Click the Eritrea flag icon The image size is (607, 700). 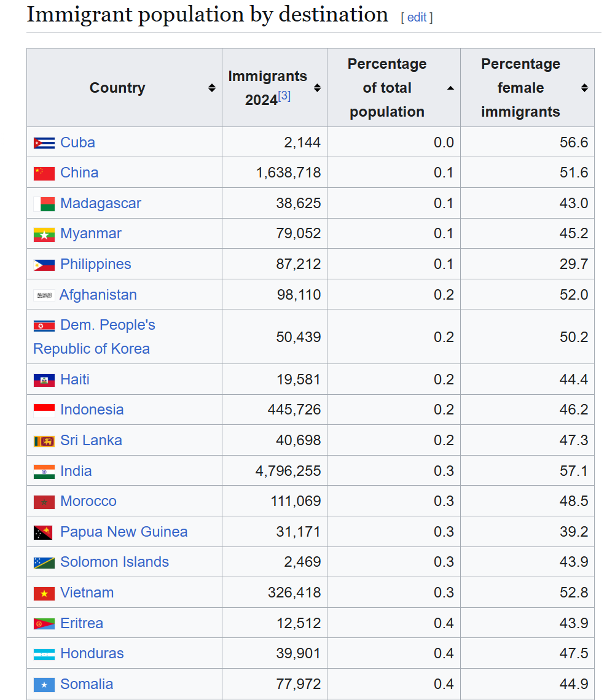click(x=44, y=624)
